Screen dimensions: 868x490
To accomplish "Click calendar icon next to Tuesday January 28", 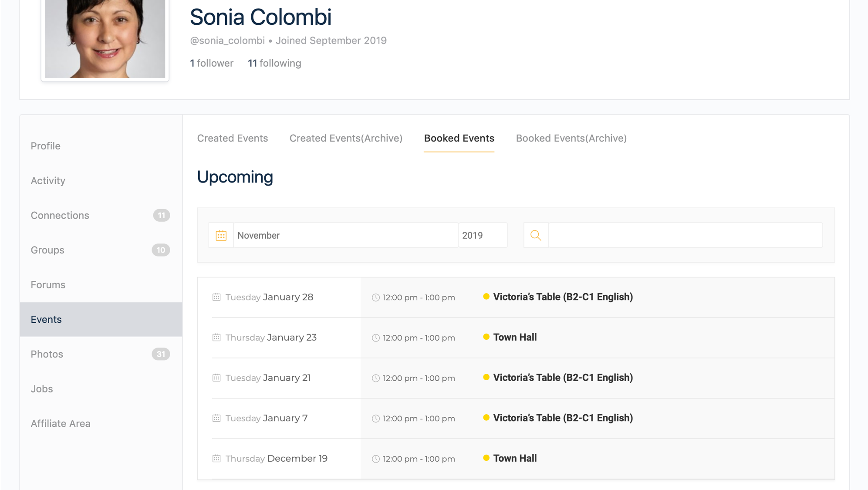I will point(216,297).
